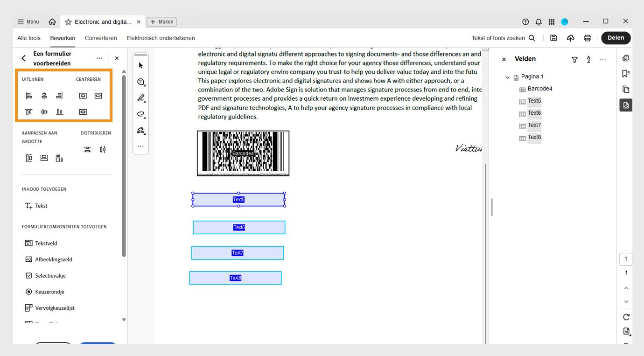Open the help menu
Viewport: 644px width, 356px height.
[x=525, y=22]
